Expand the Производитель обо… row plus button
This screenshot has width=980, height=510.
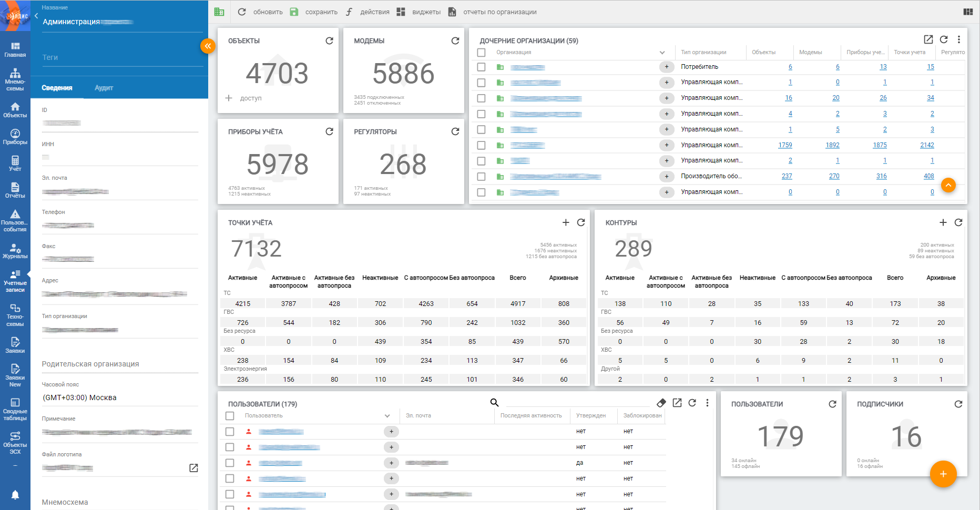tap(667, 177)
